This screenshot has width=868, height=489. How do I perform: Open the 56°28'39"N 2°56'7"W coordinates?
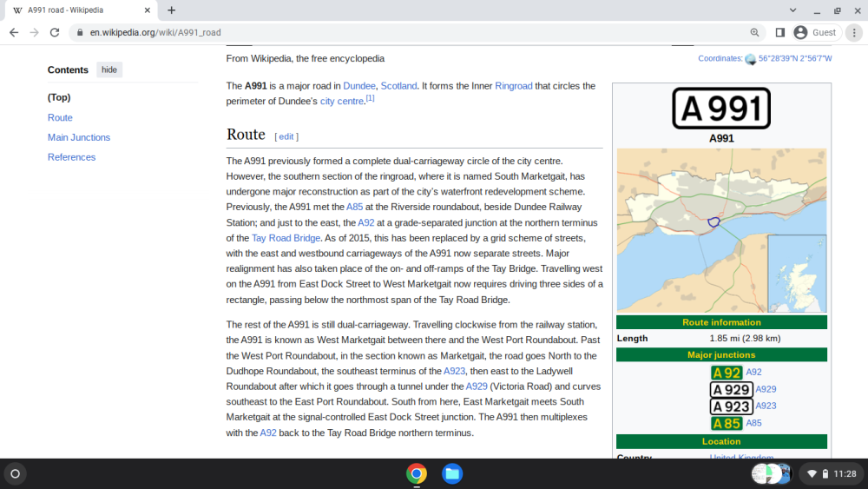[795, 58]
